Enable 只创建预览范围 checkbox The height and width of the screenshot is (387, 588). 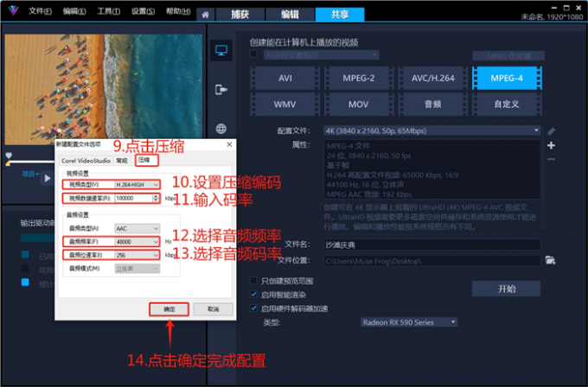click(x=253, y=281)
